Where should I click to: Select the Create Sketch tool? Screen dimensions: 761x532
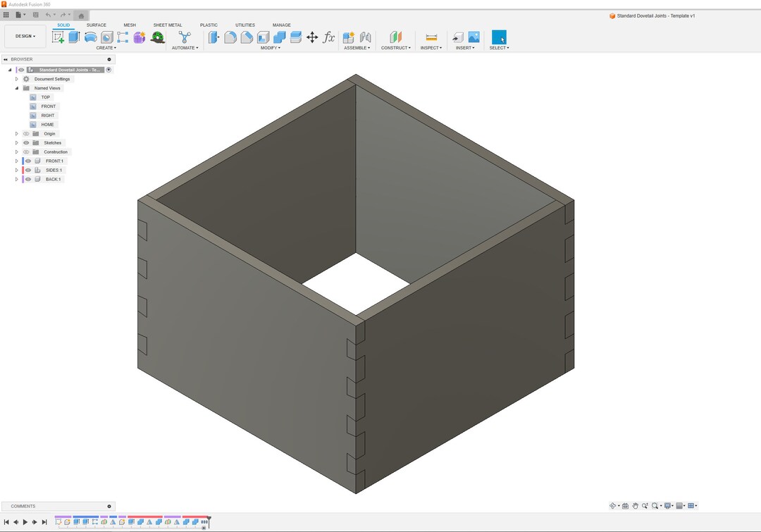(59, 35)
